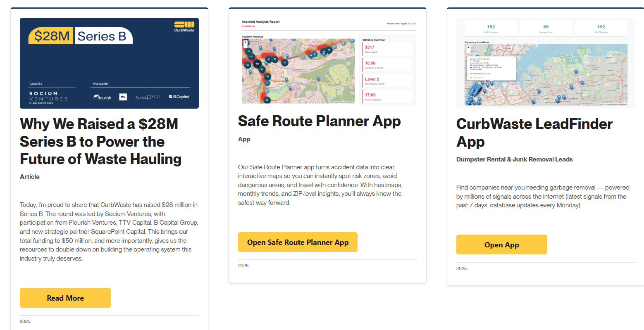Click the yellow Open App button
Image resolution: width=644 pixels, height=330 pixels.
(x=501, y=245)
